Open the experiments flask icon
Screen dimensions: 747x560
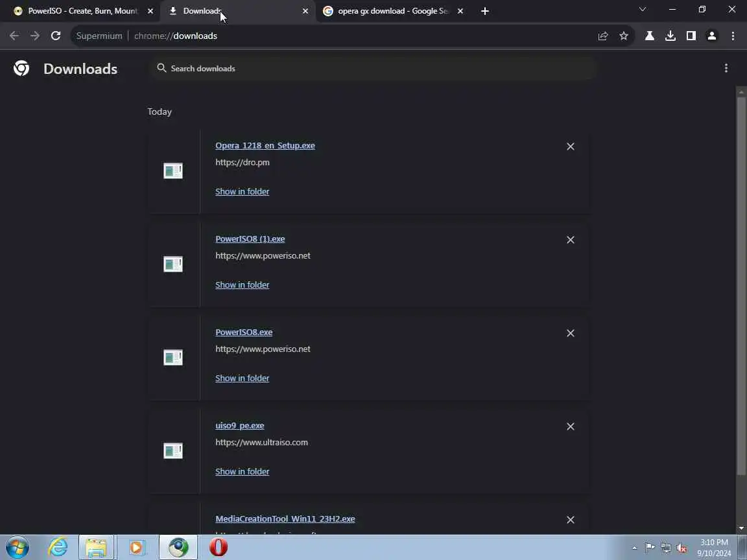[649, 36]
